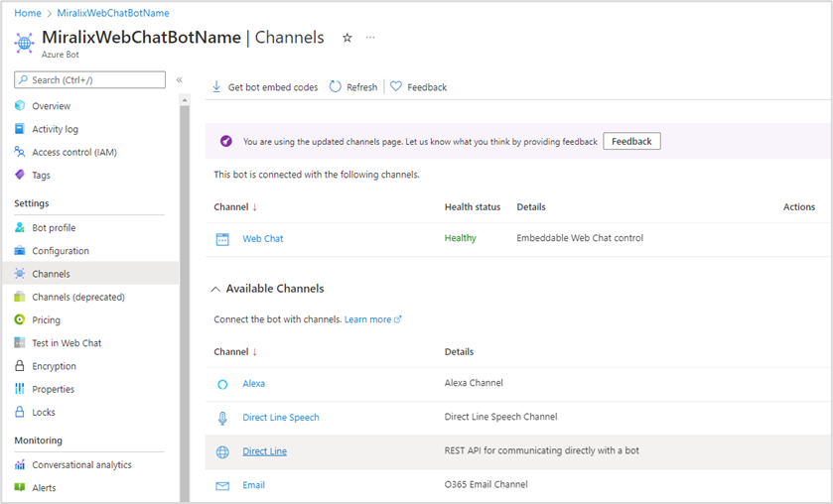Screen dimensions: 833x504
Task: Open the Web Chat channel link
Action: point(263,239)
